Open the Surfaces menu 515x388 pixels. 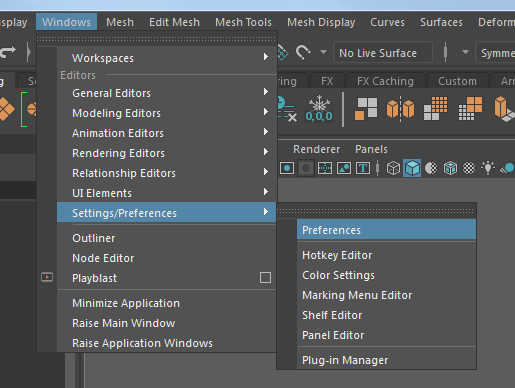[441, 22]
